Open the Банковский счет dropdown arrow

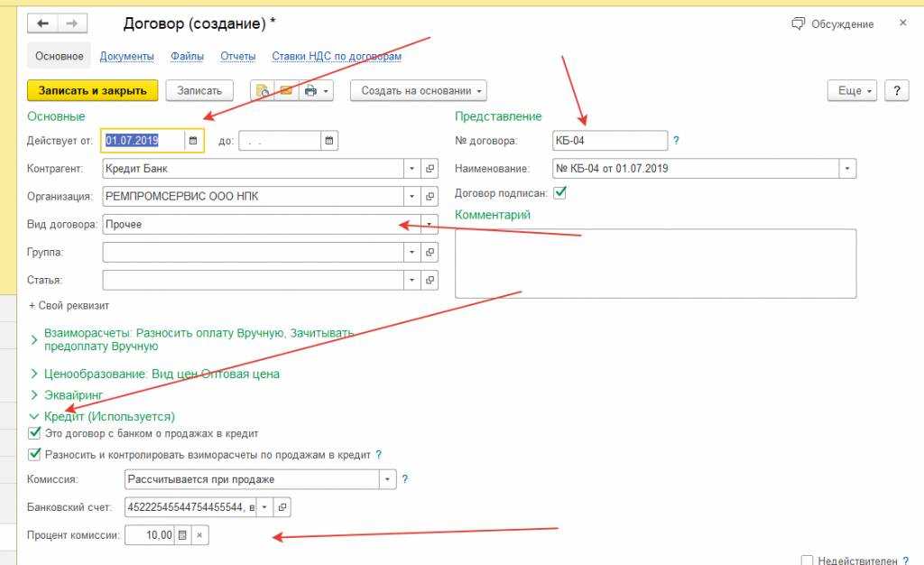[264, 507]
